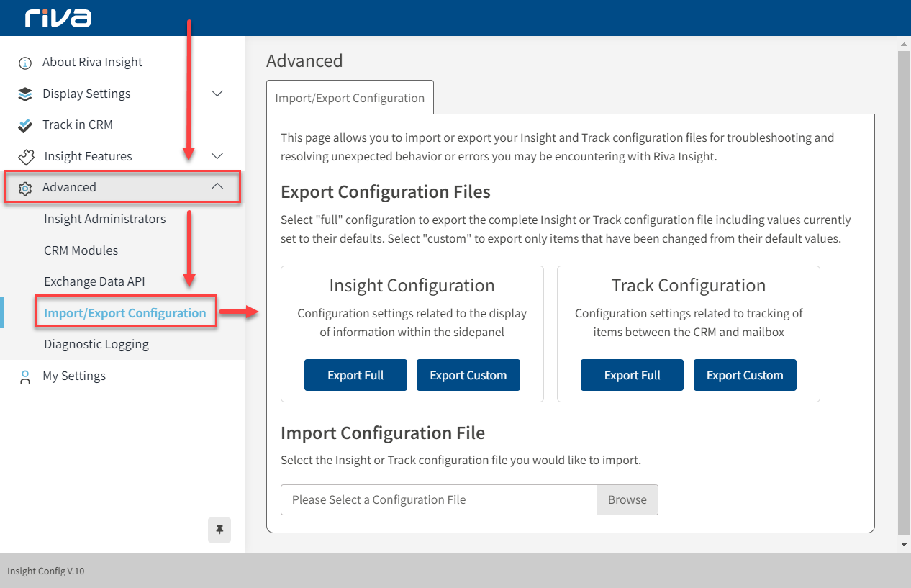This screenshot has width=911, height=588.
Task: Click Export Custom under Track Configuration
Action: click(745, 375)
